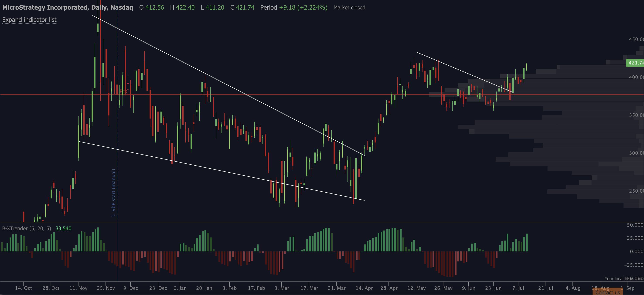Click the C 421.74 close price in header
The width and height of the screenshot is (644, 295).
tap(242, 7)
